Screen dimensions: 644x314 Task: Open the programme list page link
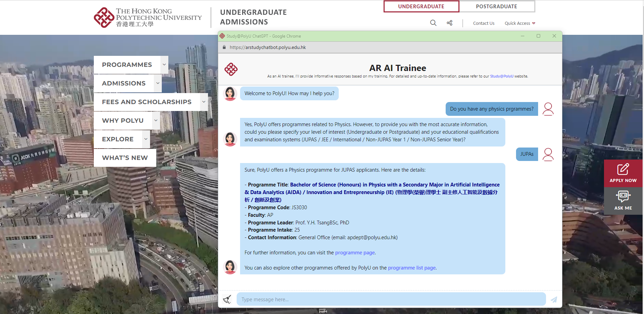tap(412, 268)
